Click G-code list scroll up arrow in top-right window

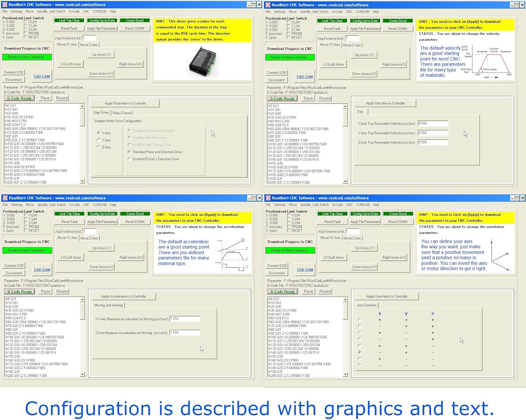(345, 106)
